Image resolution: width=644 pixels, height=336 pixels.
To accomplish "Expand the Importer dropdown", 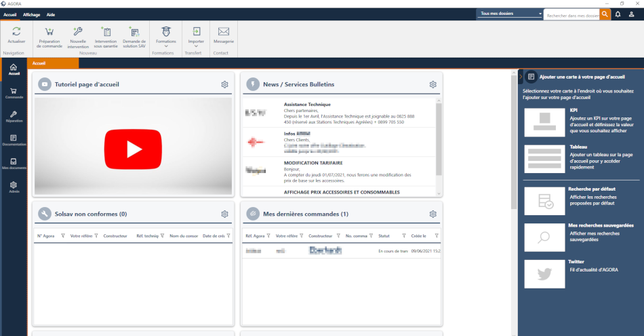I will 196,46.
